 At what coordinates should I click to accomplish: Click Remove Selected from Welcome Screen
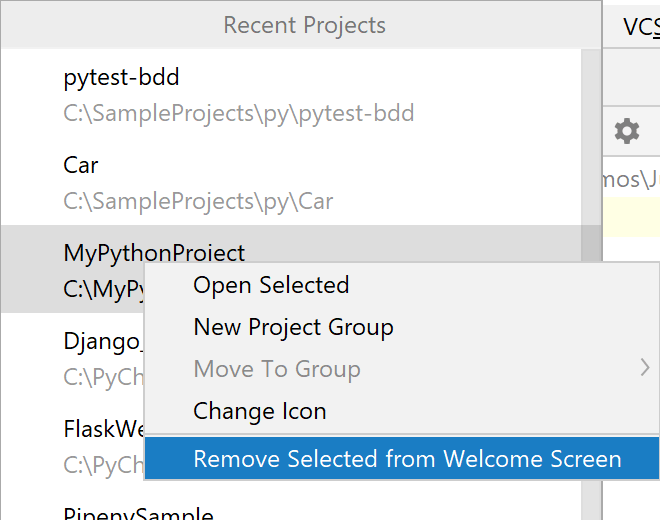(x=407, y=459)
